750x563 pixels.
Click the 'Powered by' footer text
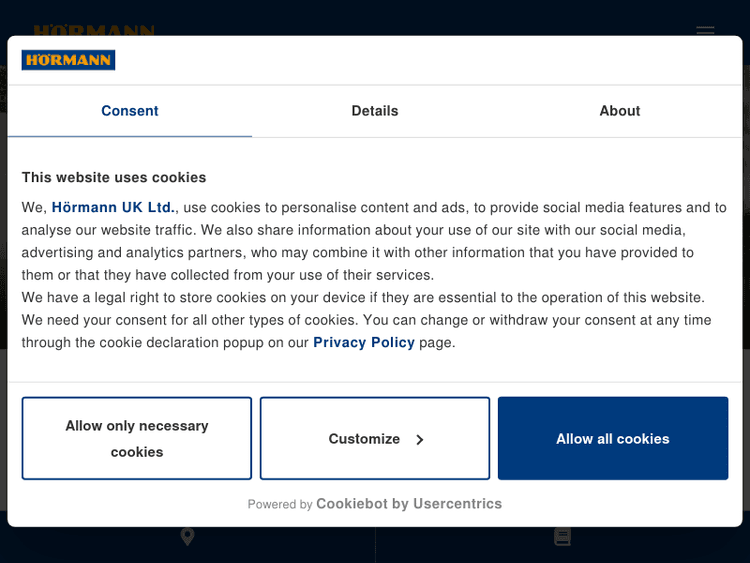(280, 505)
